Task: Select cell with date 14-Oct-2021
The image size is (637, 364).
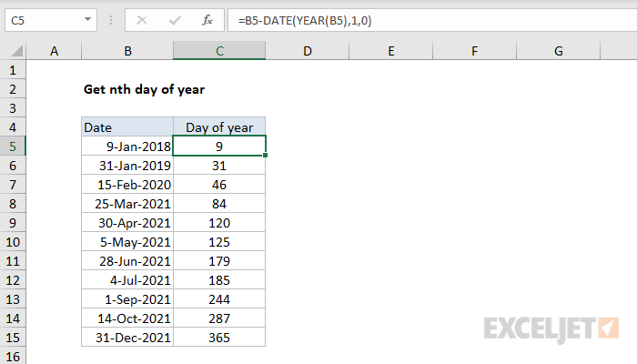Action: (x=127, y=318)
